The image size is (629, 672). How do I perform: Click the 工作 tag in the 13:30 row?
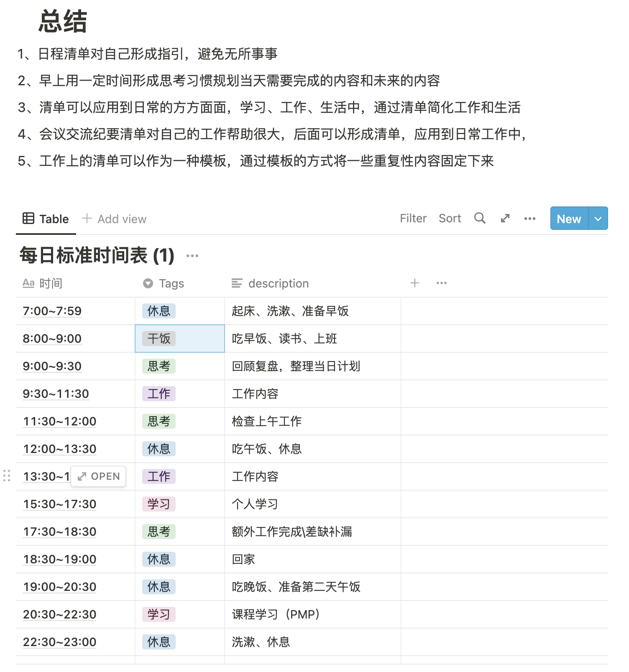click(159, 476)
